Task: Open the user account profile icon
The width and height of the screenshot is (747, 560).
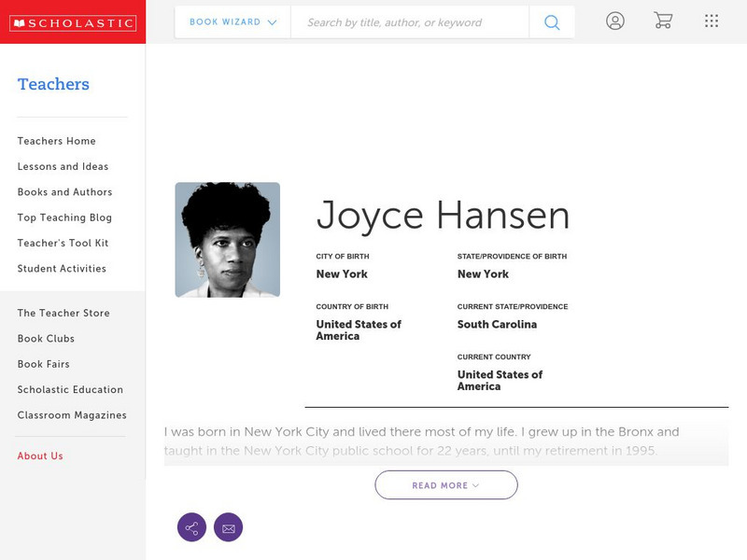Action: point(614,21)
